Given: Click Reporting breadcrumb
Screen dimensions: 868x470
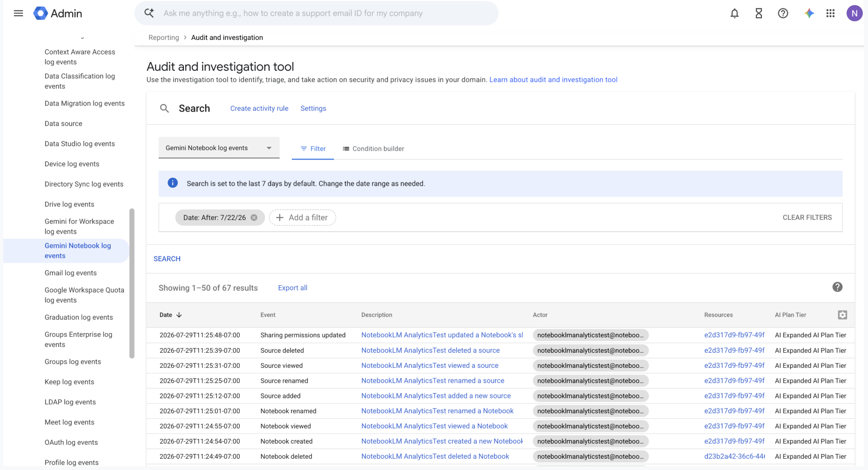Looking at the screenshot, I should point(164,38).
